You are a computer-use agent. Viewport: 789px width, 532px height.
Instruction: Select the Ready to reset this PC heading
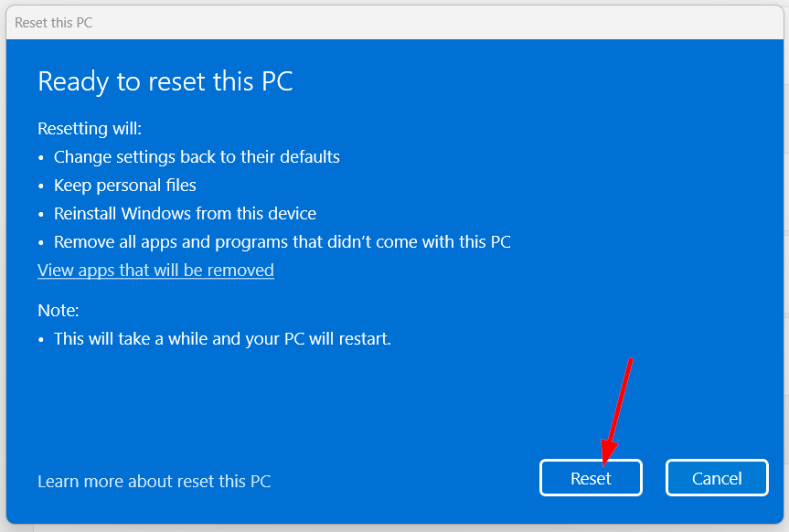[165, 81]
